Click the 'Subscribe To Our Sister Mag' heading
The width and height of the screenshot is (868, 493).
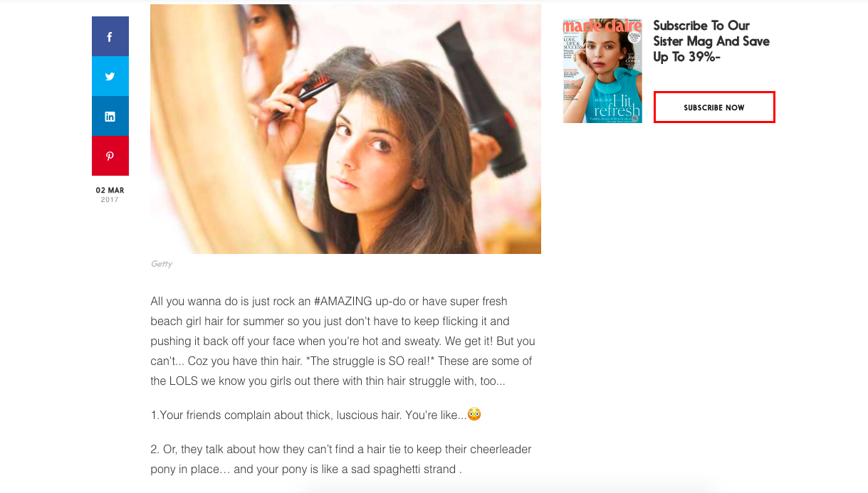(x=711, y=41)
